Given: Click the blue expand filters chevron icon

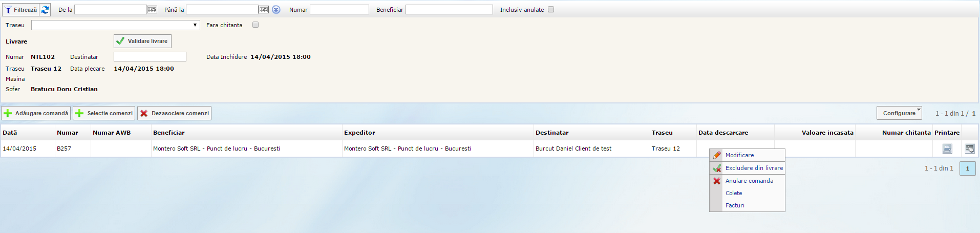Looking at the screenshot, I should pos(276,10).
